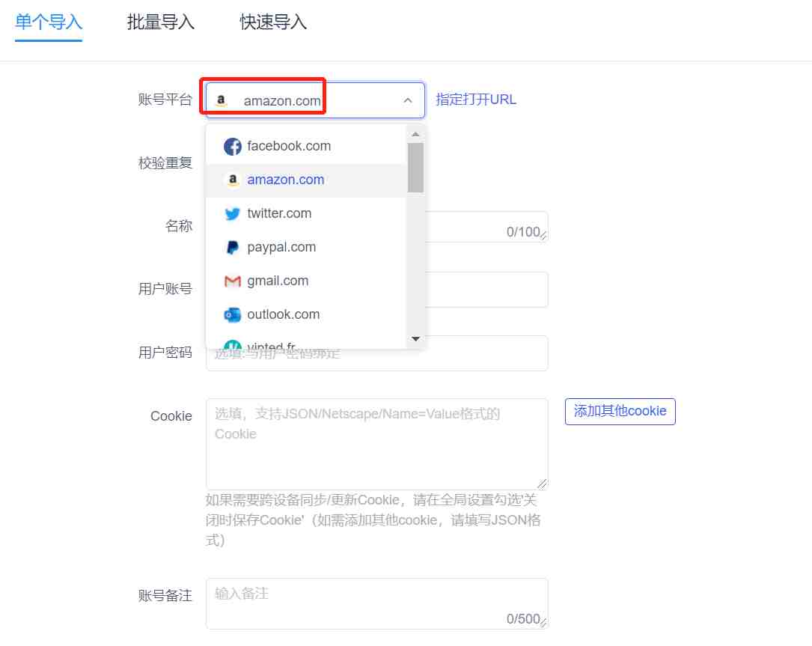Click the Cookie textarea resize handle
Viewport: 812px width, 646px height.
(542, 484)
